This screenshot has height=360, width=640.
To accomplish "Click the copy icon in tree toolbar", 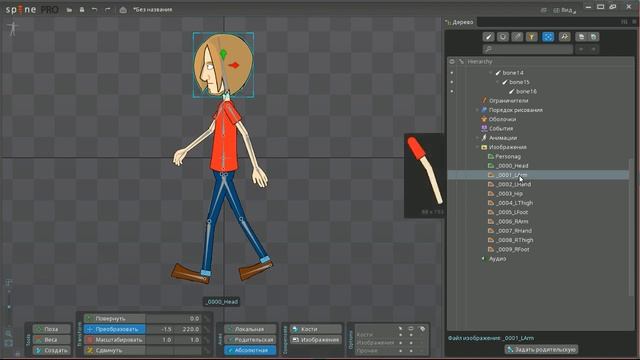I will (581, 37).
